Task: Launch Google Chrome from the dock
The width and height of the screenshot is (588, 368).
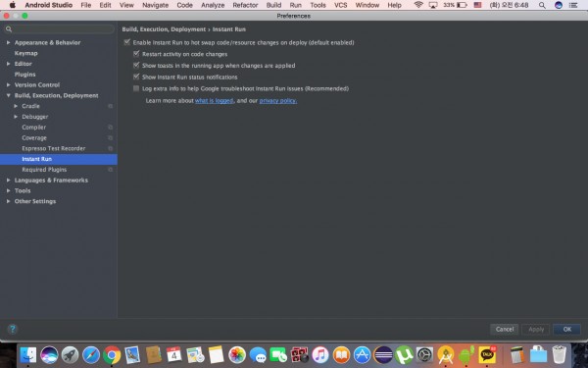Action: point(112,355)
